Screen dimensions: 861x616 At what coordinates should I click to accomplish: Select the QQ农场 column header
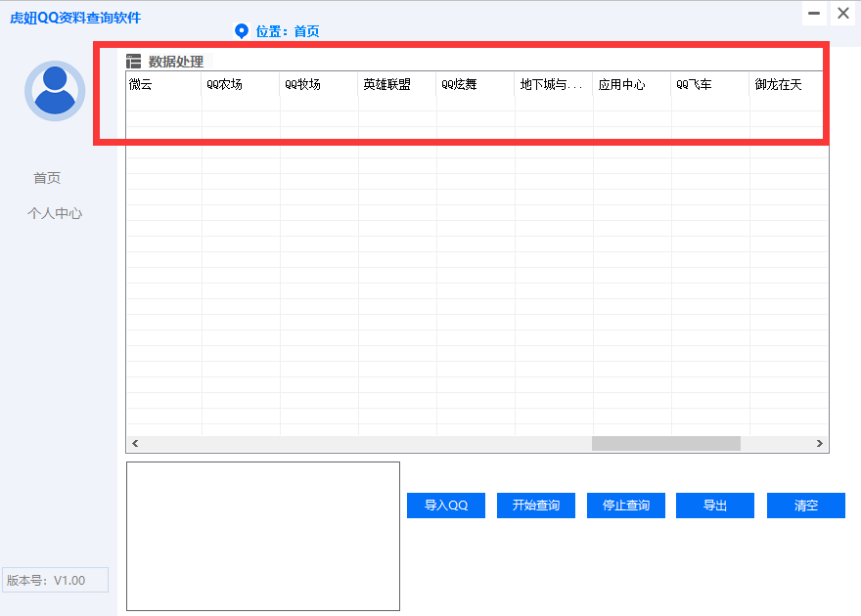[x=241, y=84]
